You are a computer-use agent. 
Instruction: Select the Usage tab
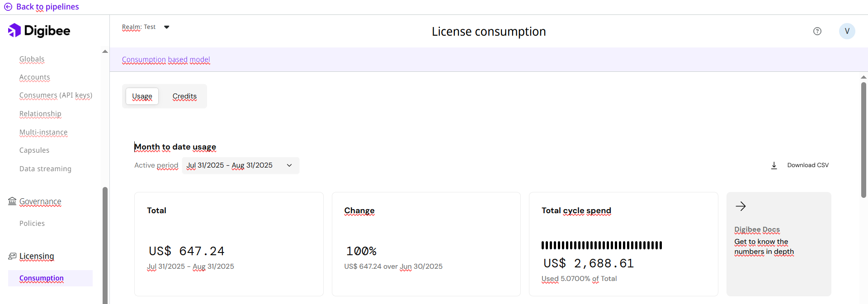pos(142,96)
